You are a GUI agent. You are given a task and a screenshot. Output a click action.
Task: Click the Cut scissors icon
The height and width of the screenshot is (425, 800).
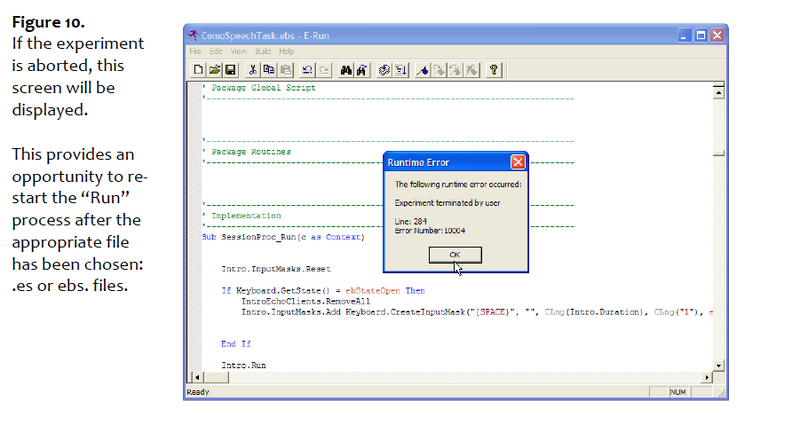point(252,70)
